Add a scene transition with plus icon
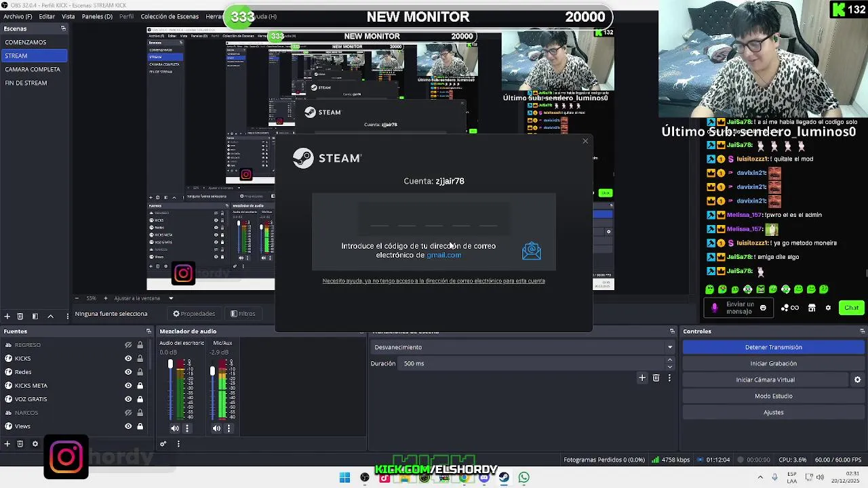Image resolution: width=868 pixels, height=488 pixels. (x=642, y=378)
